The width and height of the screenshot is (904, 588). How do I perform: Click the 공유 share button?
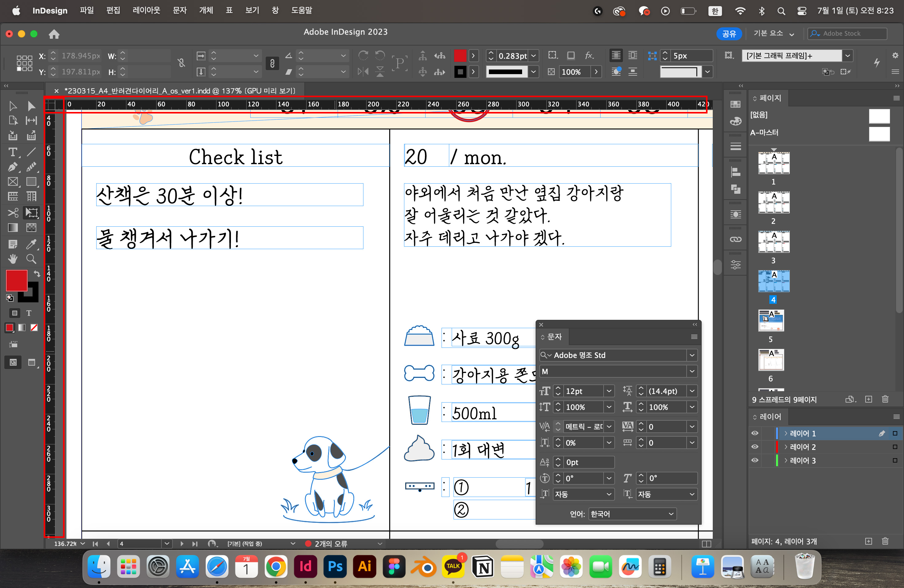729,34
